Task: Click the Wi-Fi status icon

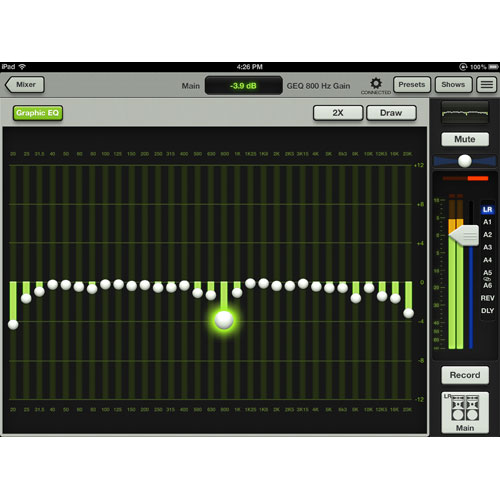Action: 22,67
